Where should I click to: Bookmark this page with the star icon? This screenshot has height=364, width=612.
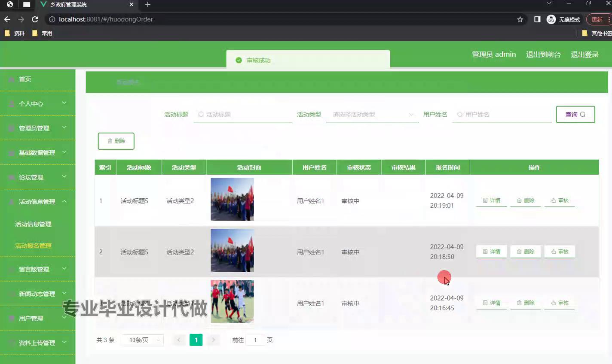click(x=520, y=19)
